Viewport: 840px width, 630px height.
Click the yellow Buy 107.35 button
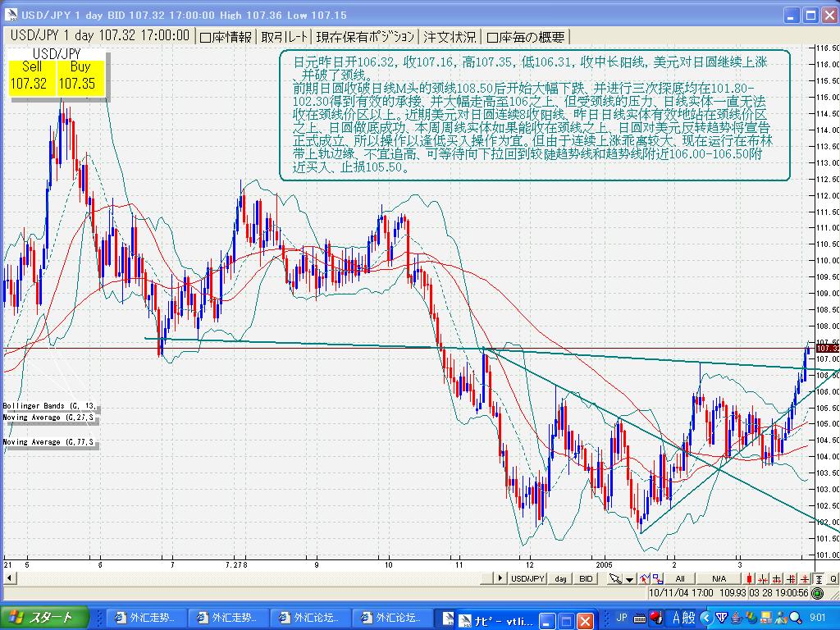pyautogui.click(x=80, y=77)
